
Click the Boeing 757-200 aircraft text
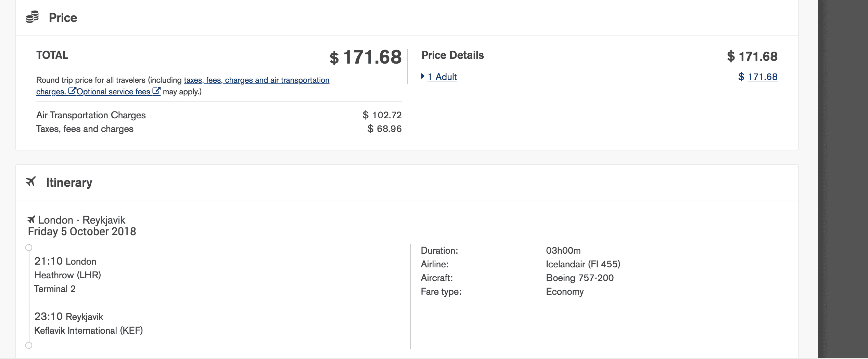click(579, 278)
